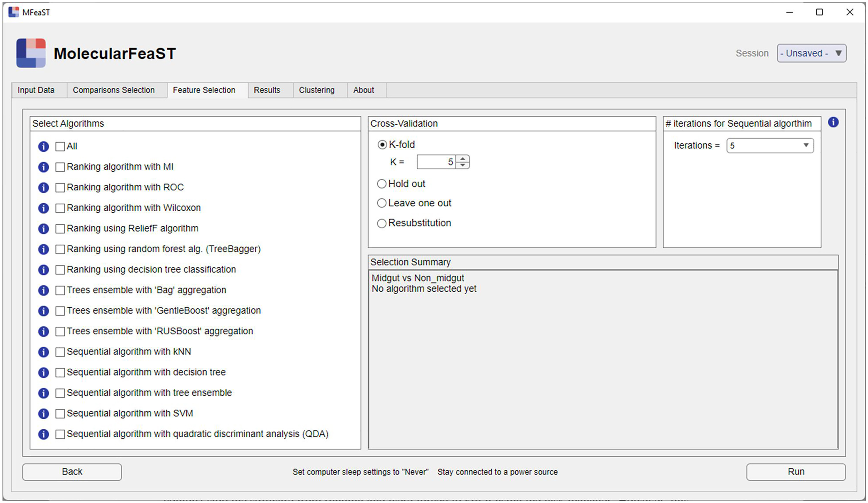Choose Leave one out cross-validation

[382, 203]
